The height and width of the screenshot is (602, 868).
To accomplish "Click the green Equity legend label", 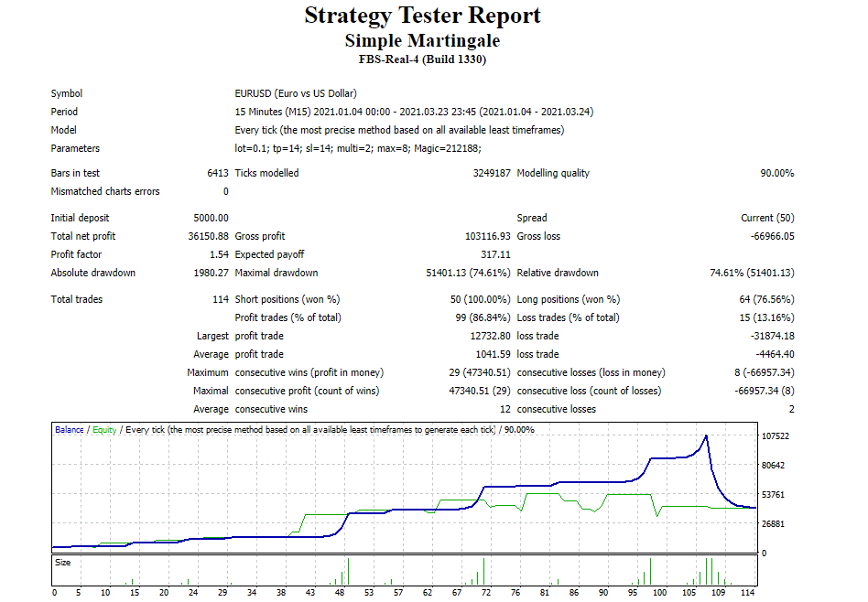I will (x=101, y=429).
